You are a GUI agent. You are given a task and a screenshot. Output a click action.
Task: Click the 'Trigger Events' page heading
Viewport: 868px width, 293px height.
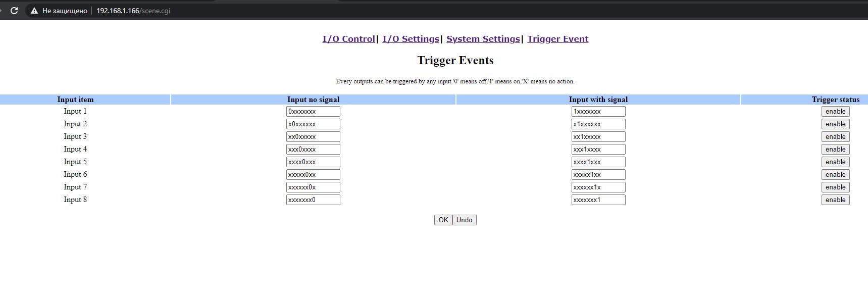[x=455, y=61]
